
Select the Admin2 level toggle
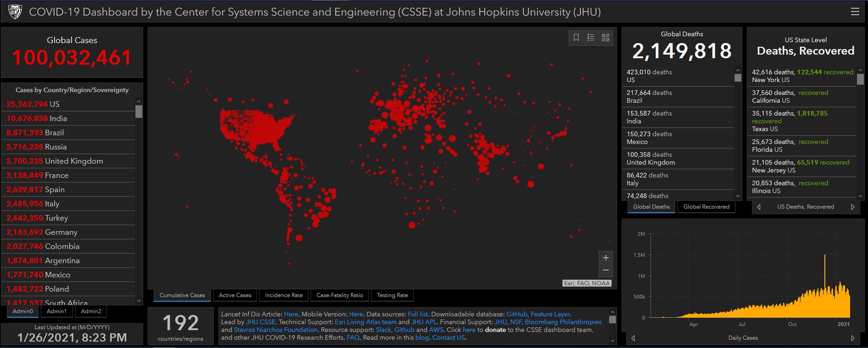coord(91,311)
